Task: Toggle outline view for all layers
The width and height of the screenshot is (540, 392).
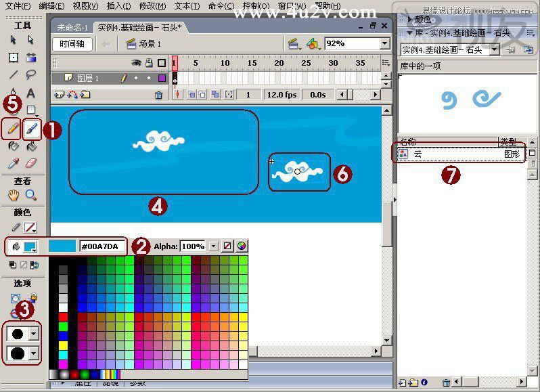Action: 161,63
